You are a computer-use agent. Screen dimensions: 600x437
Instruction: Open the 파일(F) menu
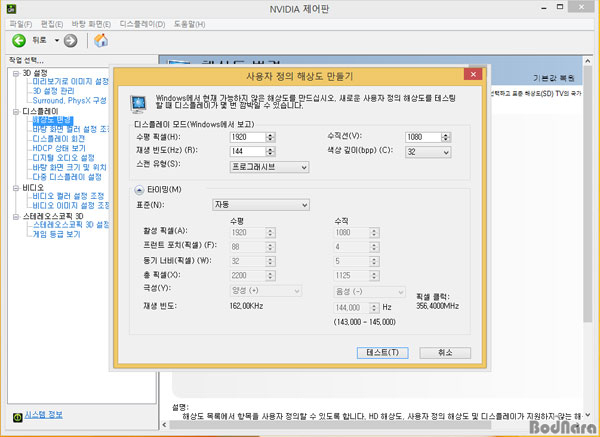tap(21, 24)
